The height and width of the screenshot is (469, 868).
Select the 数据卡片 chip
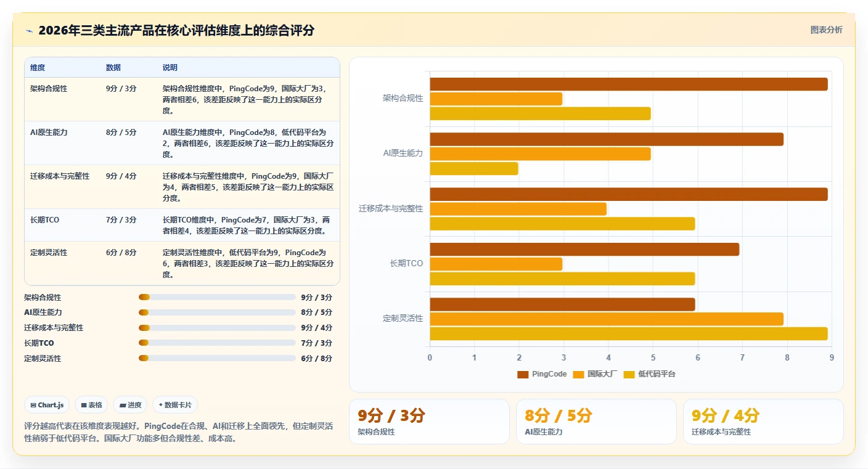[x=175, y=405]
